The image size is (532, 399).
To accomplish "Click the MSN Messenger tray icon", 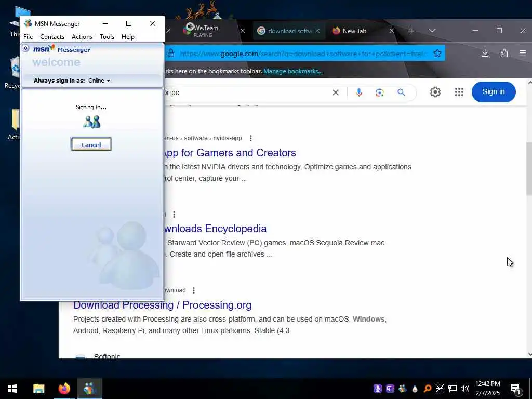I will 403,389.
